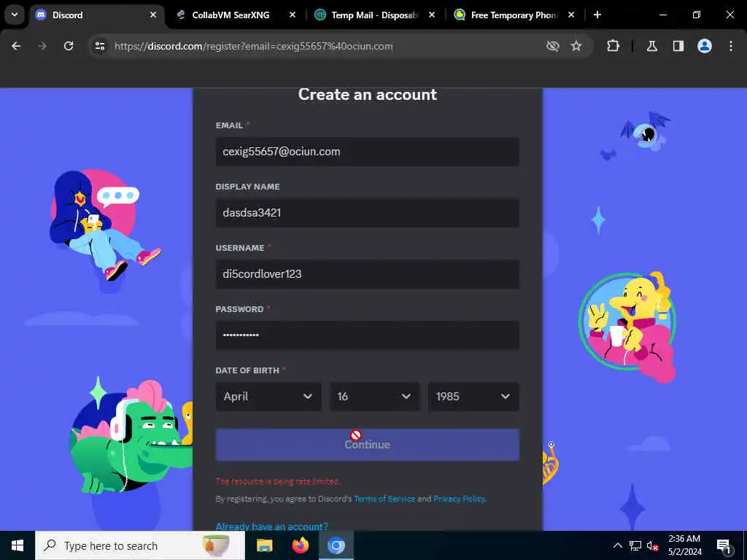Viewport: 747px width, 560px height.
Task: Restore down the browser window
Action: pos(697,15)
